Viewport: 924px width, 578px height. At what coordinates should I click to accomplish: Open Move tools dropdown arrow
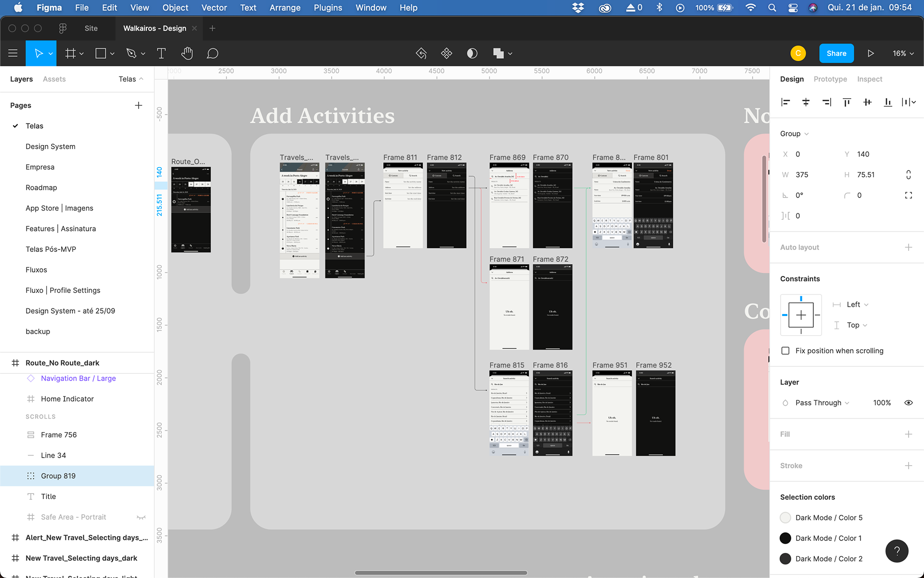51,53
